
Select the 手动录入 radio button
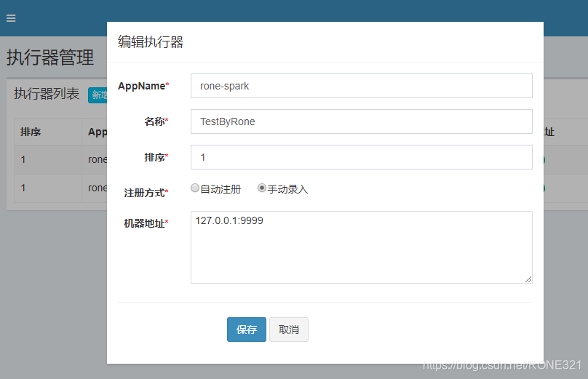click(262, 188)
